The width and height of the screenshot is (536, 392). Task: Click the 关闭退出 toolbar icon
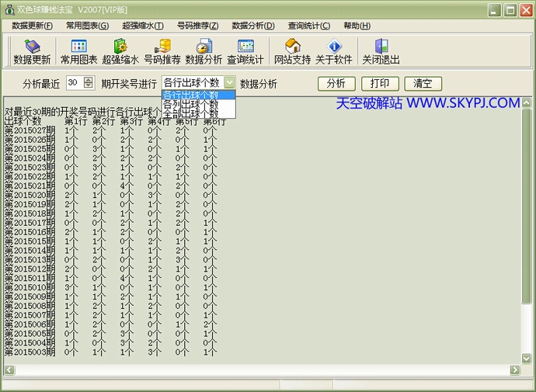[x=380, y=51]
